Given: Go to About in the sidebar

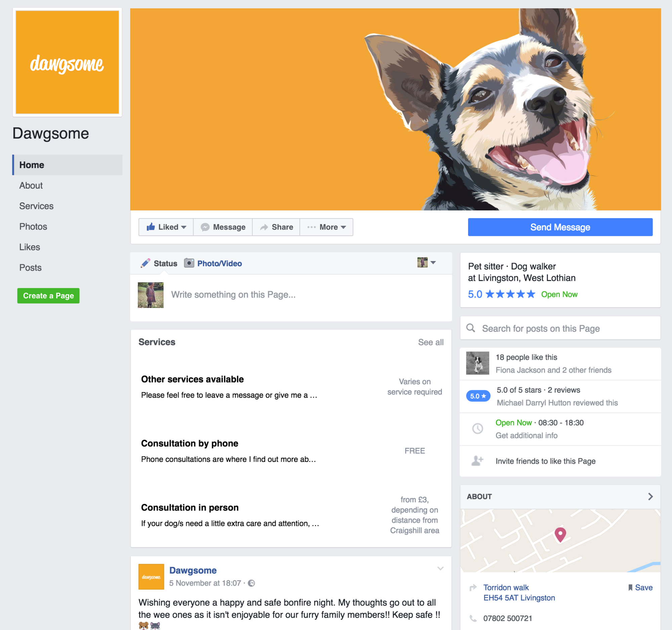Looking at the screenshot, I should tap(31, 186).
